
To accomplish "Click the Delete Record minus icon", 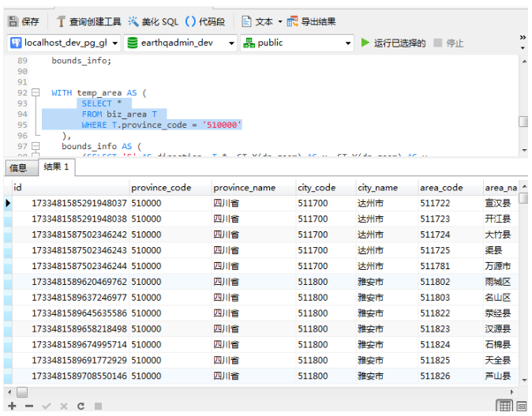I will (x=29, y=406).
